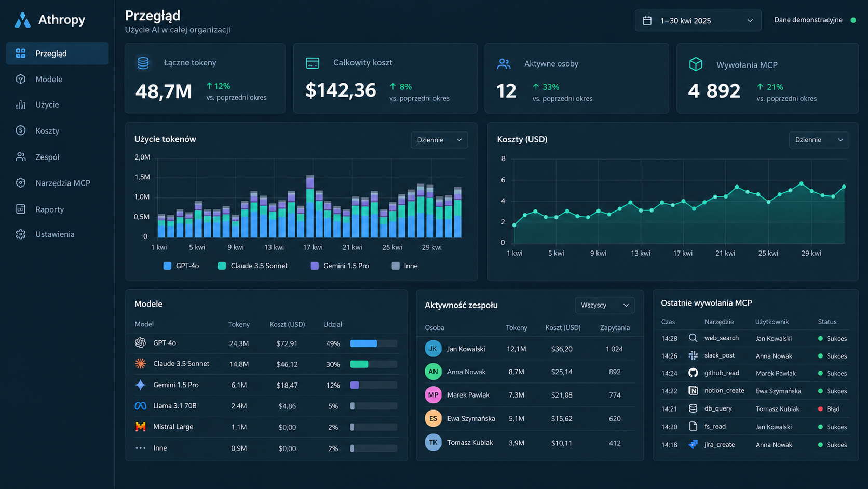The image size is (868, 489).
Task: Toggle Gemini 1.5 Pro legend swatch
Action: tap(315, 266)
